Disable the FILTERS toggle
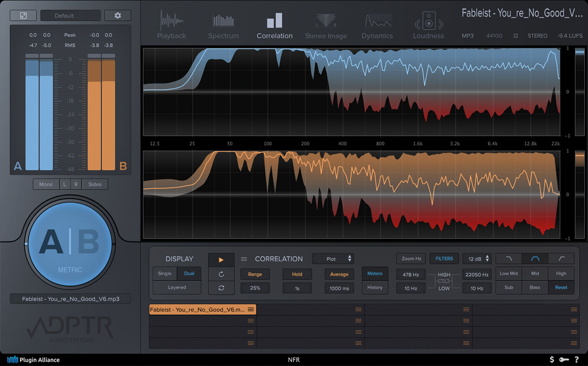This screenshot has height=366, width=588. coord(444,258)
